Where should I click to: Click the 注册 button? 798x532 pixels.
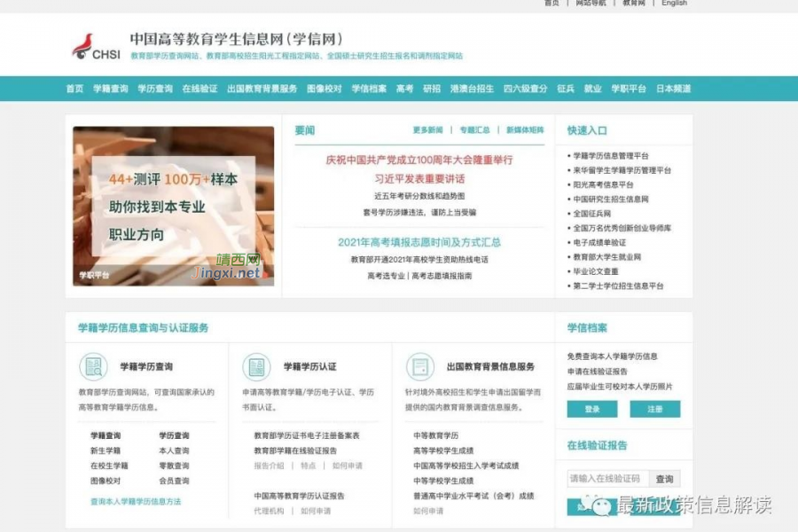coord(658,409)
